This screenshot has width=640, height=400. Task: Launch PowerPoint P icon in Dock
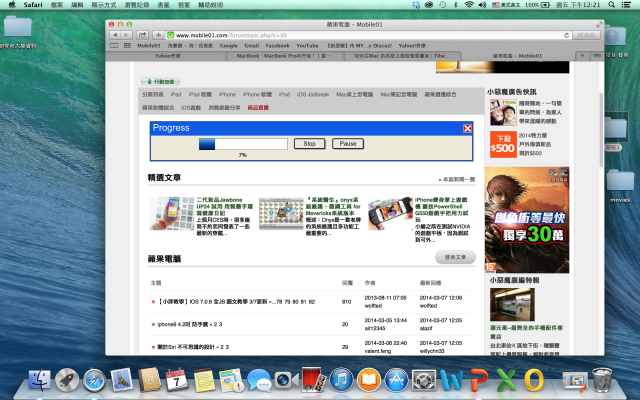479,380
